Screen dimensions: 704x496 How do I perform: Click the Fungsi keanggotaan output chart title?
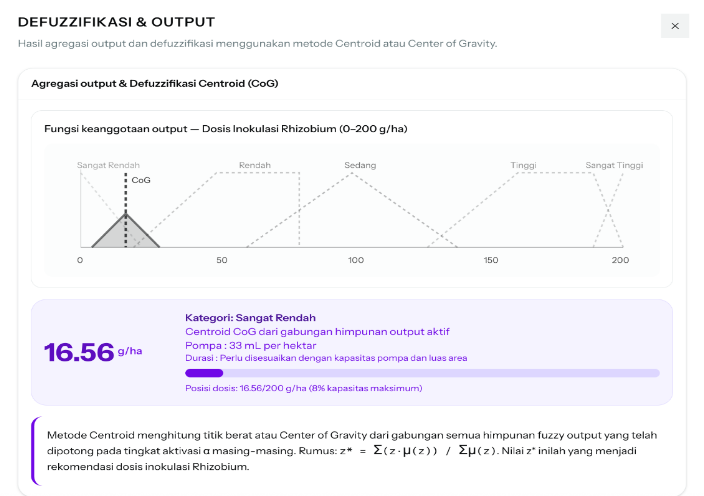(x=226, y=129)
